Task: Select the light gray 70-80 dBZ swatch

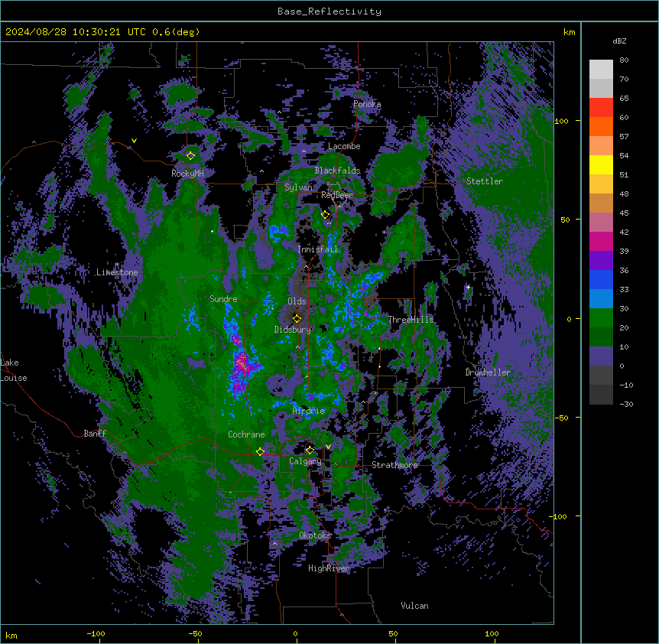Action: pyautogui.click(x=601, y=70)
